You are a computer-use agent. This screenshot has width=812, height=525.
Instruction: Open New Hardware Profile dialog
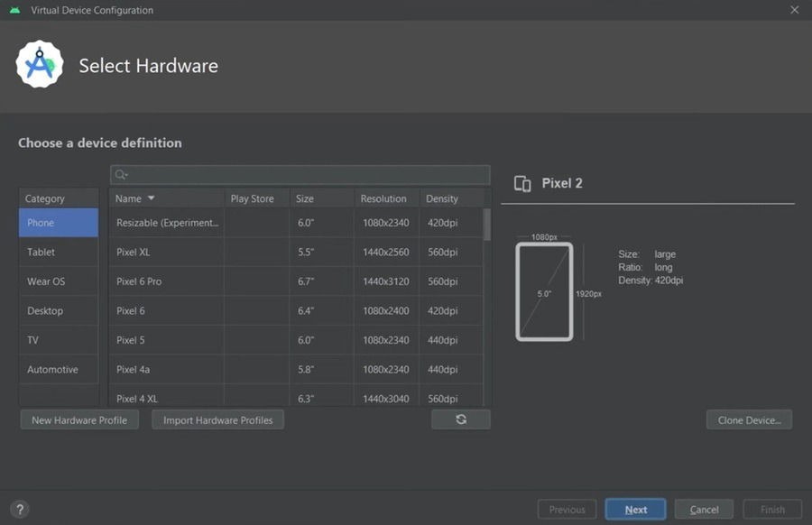pyautogui.click(x=79, y=420)
